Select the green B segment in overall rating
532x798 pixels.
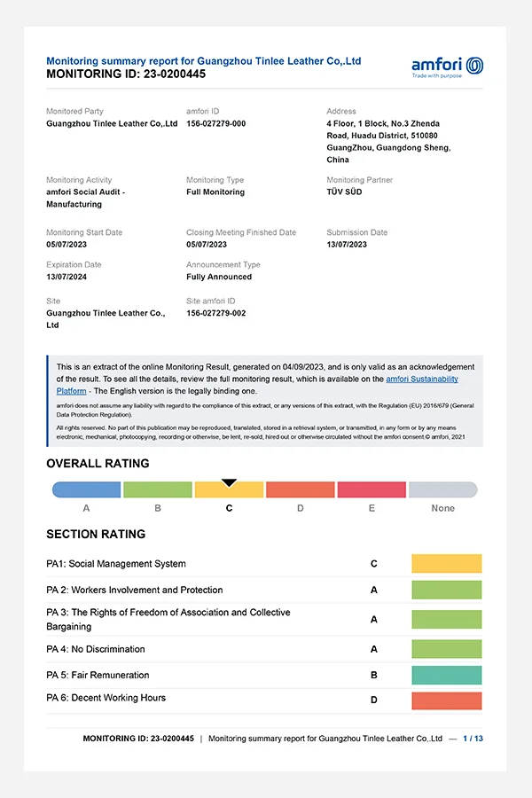click(x=157, y=489)
